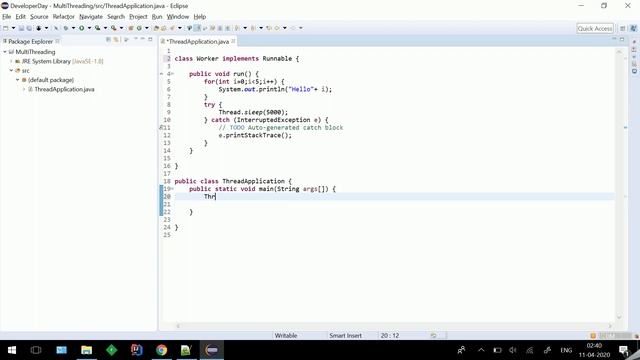
Task: Open the Quick Access search field
Action: 595,28
